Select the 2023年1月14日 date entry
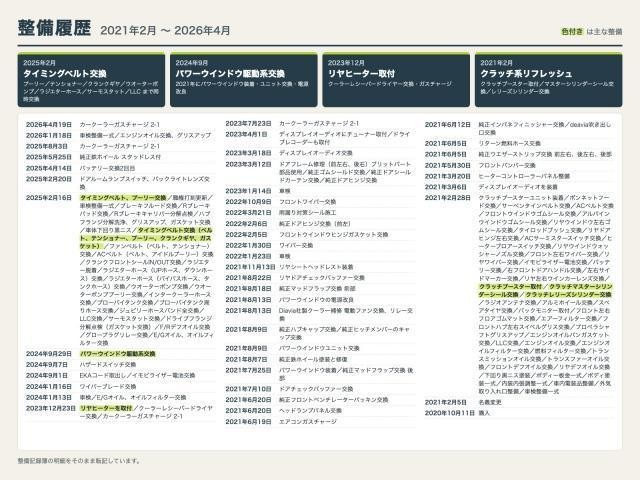 pos(248,191)
